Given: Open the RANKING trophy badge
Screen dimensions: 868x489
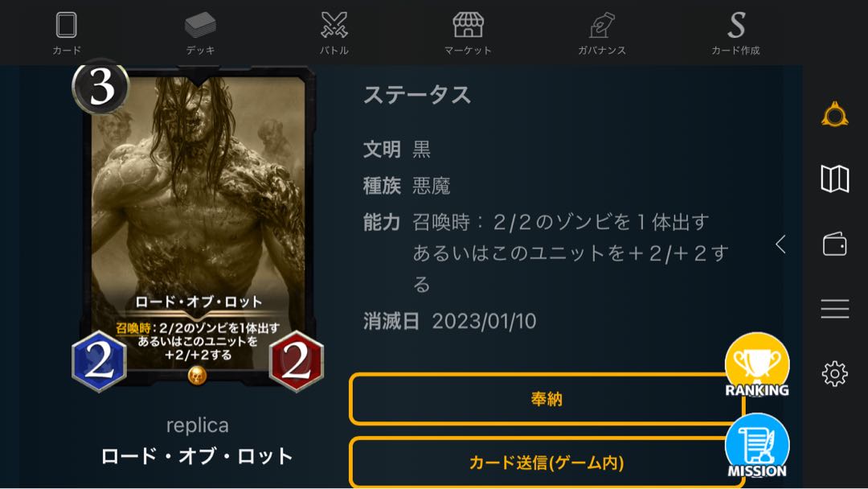Looking at the screenshot, I should click(757, 365).
